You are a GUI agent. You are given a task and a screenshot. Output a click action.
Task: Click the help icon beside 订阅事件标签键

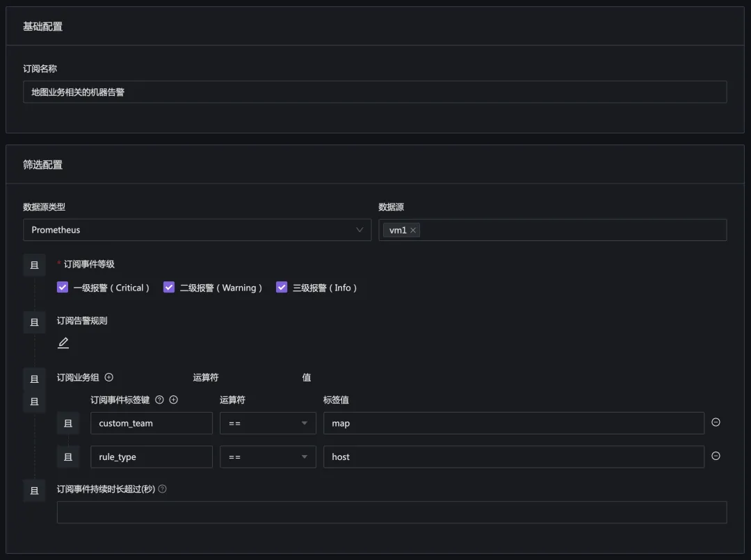click(159, 400)
